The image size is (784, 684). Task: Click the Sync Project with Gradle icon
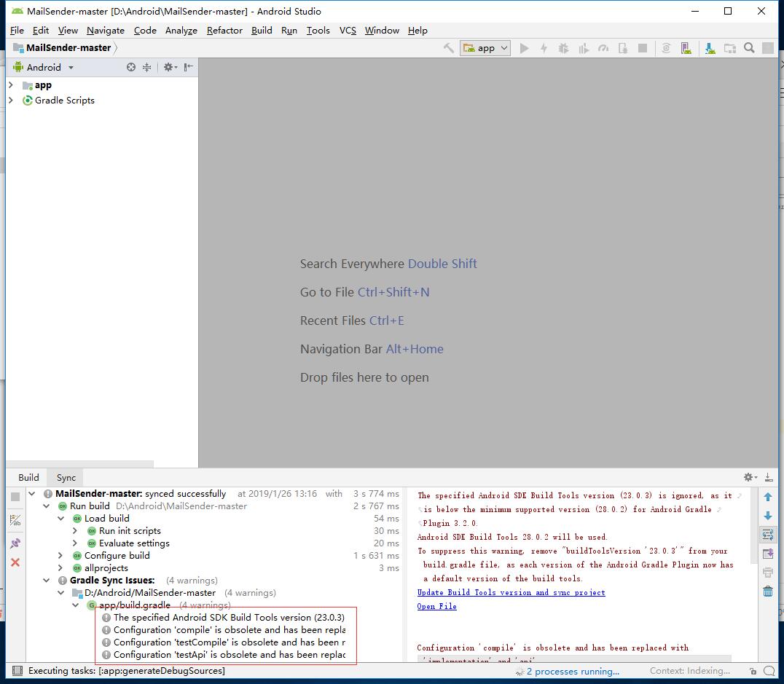pyautogui.click(x=666, y=48)
